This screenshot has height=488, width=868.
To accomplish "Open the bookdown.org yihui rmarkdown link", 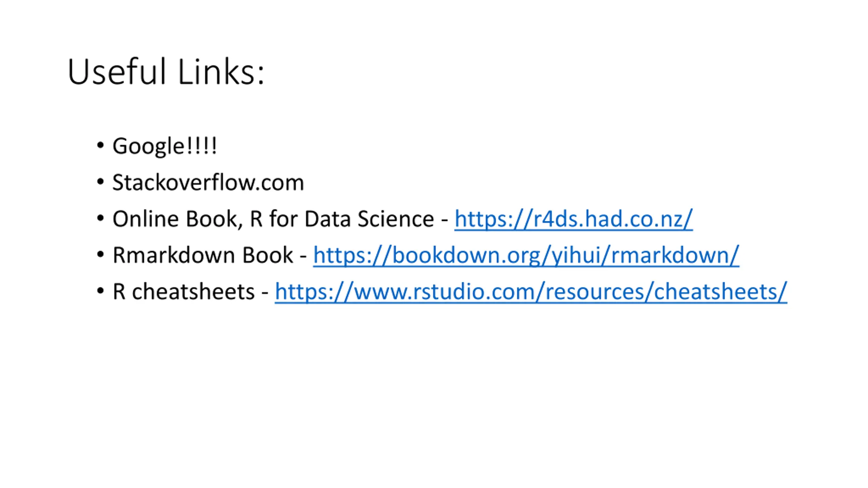I will pos(526,255).
